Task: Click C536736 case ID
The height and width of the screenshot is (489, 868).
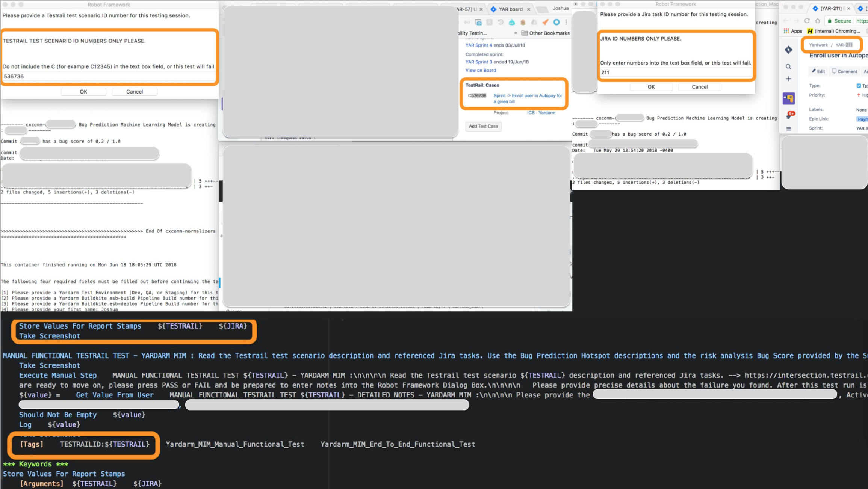Action: click(x=477, y=95)
